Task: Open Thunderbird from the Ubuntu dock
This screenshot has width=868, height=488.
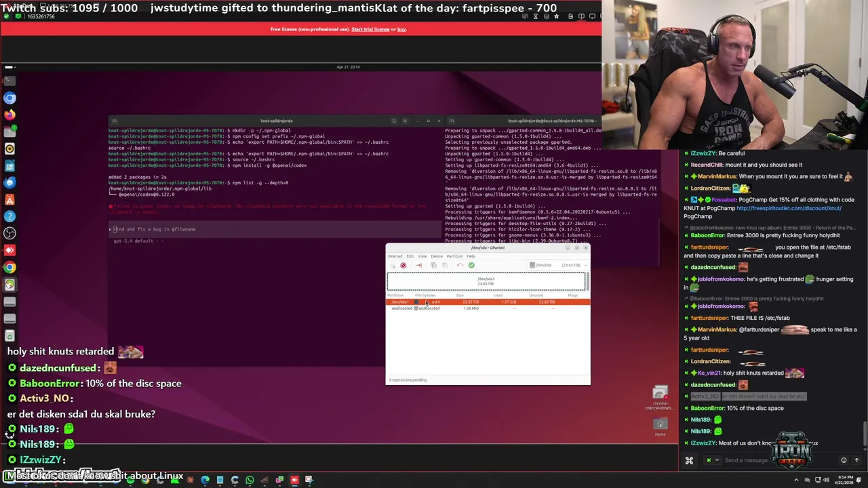Action: point(9,183)
